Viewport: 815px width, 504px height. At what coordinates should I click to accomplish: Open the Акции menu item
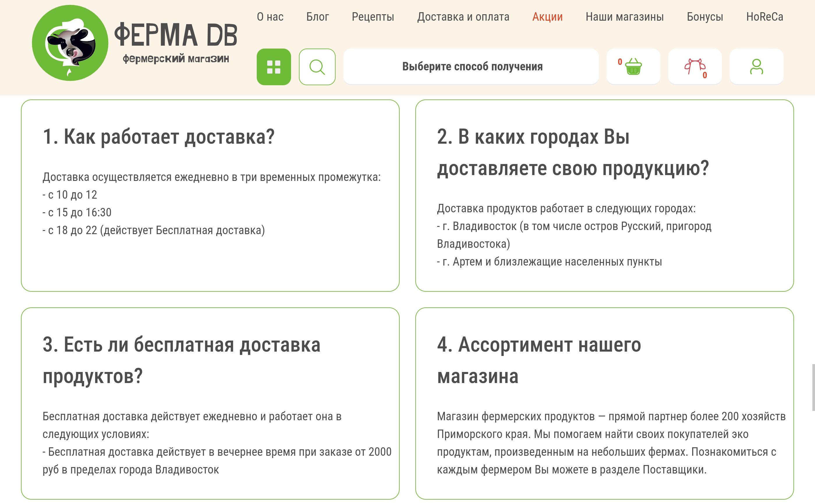point(548,17)
